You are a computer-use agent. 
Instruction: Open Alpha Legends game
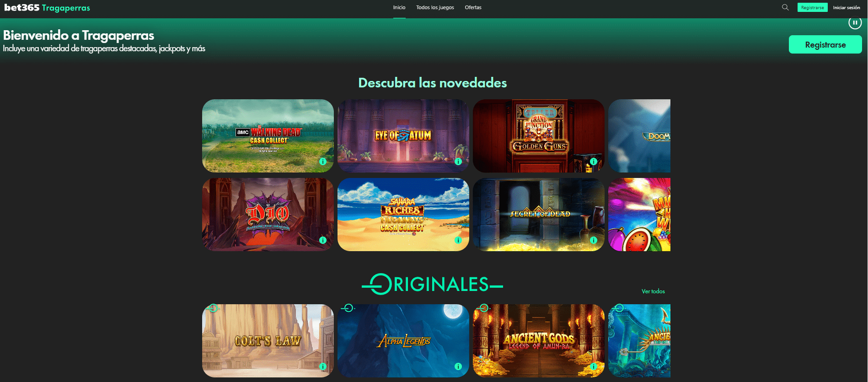tap(403, 341)
